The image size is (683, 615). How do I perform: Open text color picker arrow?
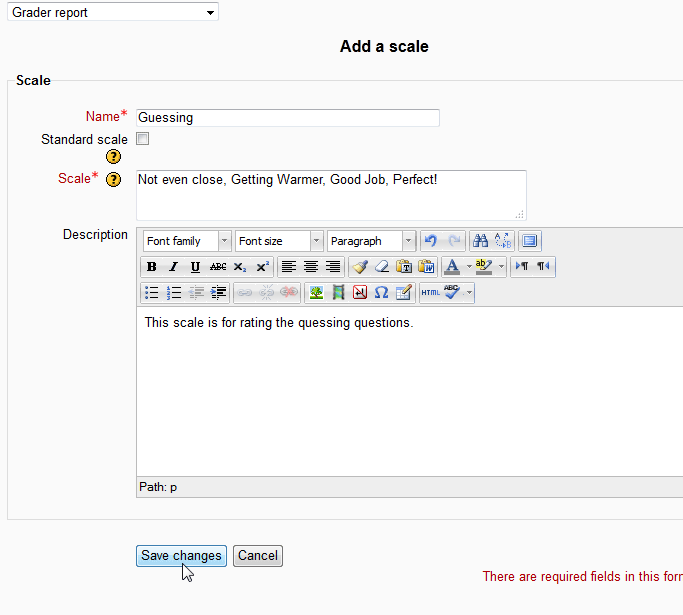tap(469, 267)
